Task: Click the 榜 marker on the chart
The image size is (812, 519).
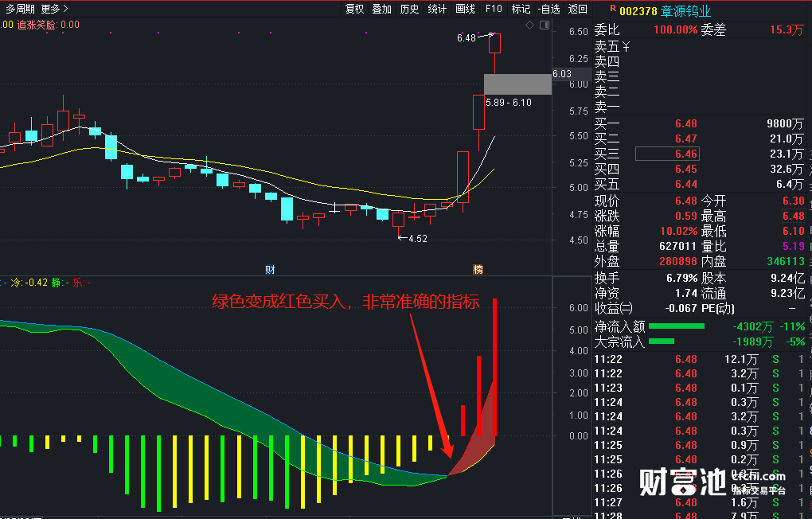Action: click(x=478, y=269)
